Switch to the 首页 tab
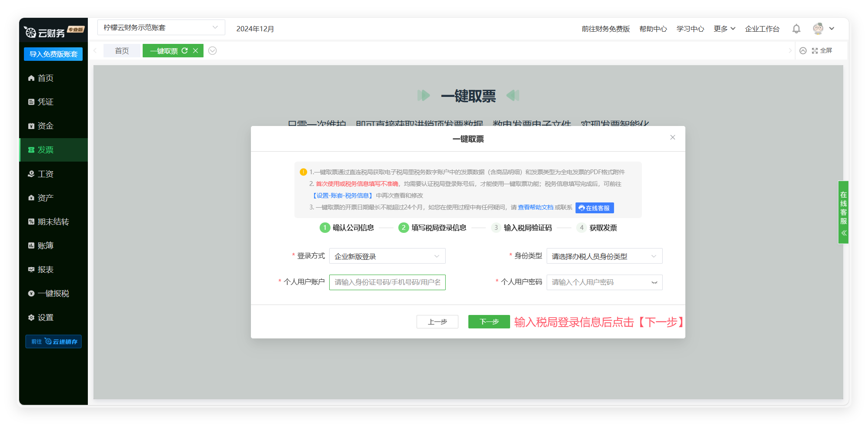868x424 pixels. pyautogui.click(x=122, y=51)
